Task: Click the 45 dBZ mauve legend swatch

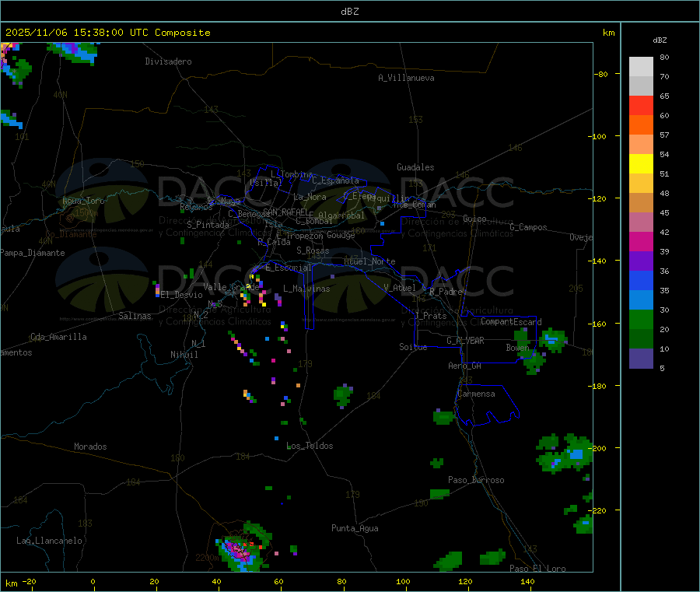Action: (641, 222)
